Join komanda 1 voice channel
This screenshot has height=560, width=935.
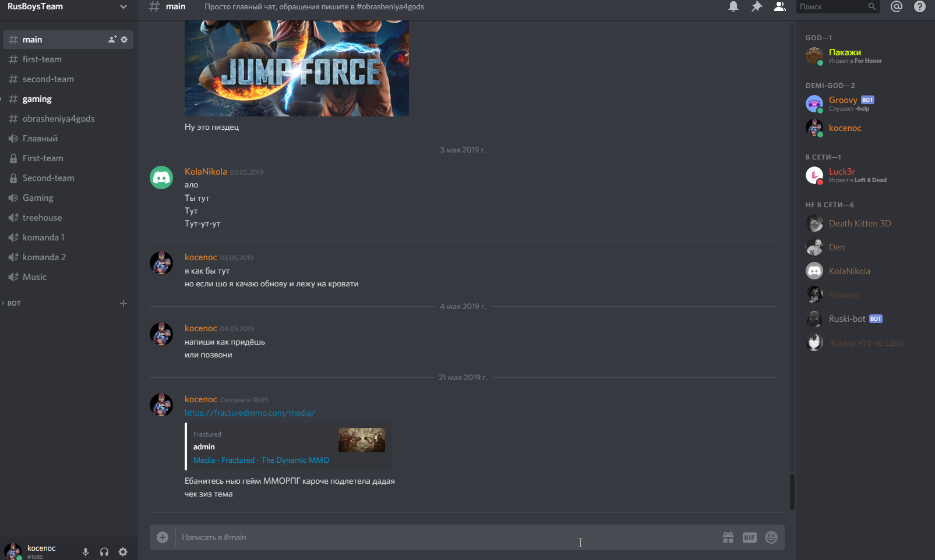[x=68, y=238]
